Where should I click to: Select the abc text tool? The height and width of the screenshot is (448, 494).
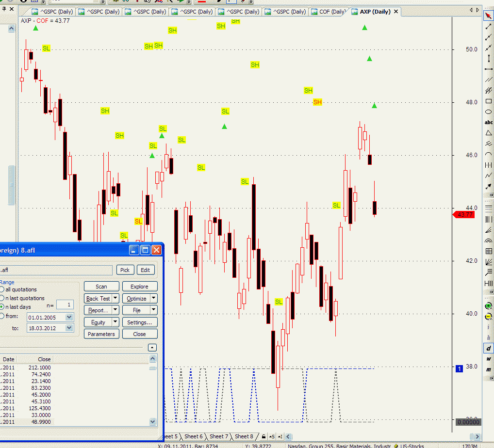pyautogui.click(x=488, y=122)
